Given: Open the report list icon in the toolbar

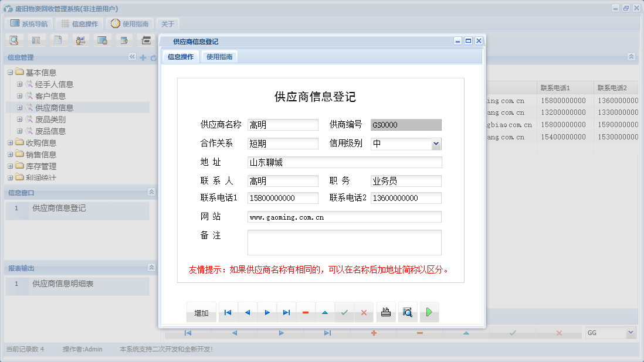Looking at the screenshot, I should (37, 40).
